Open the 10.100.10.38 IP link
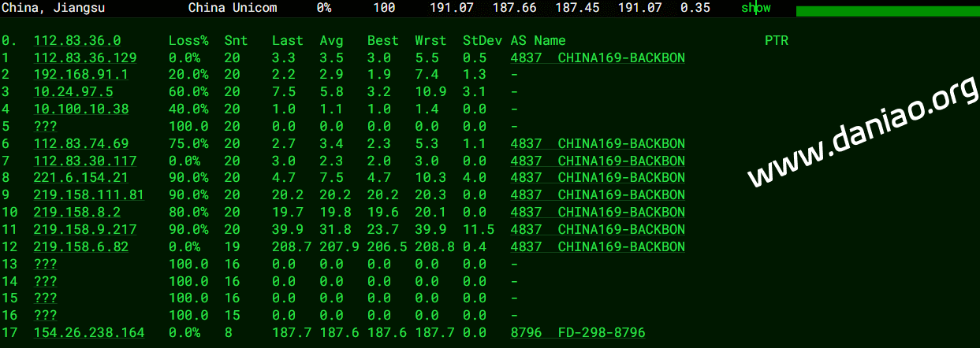The image size is (980, 348). tap(81, 109)
